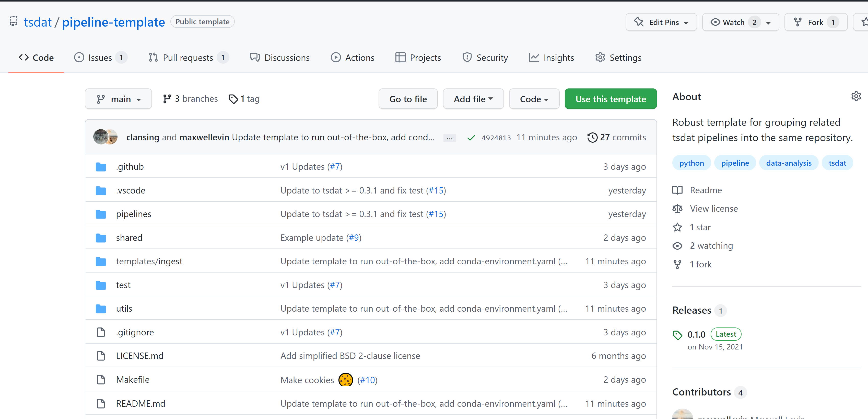This screenshot has height=419, width=868.
Task: Switch to the Issues tab
Action: point(100,58)
